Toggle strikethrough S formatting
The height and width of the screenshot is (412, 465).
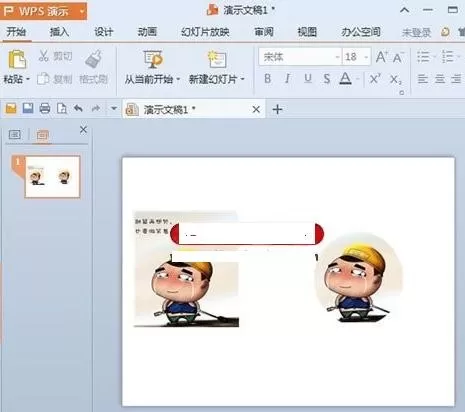327,79
